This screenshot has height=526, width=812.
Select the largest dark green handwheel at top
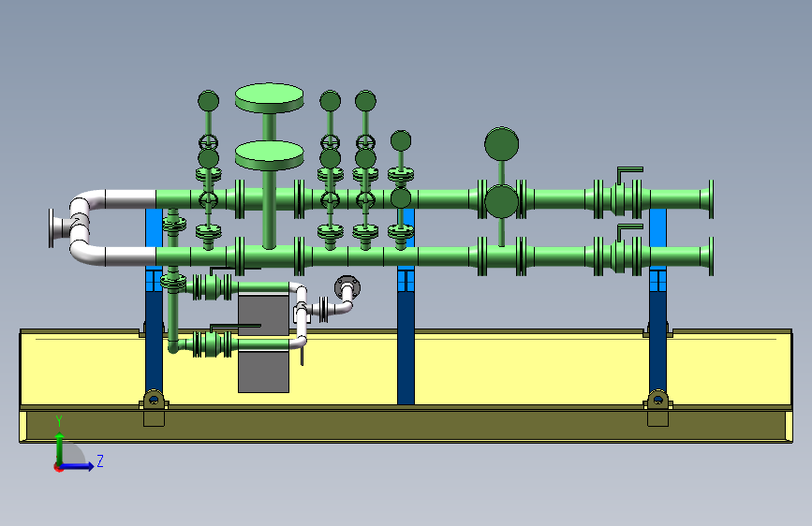coord(501,143)
